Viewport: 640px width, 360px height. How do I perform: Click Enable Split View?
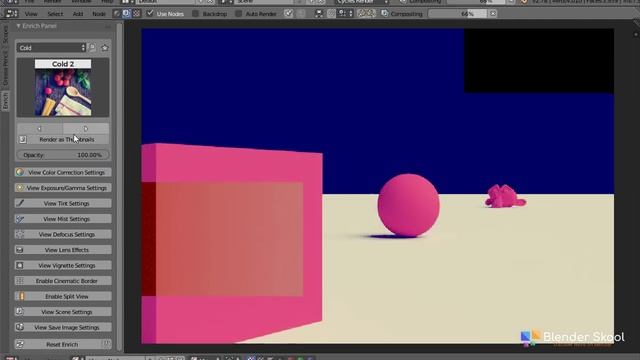(63, 296)
